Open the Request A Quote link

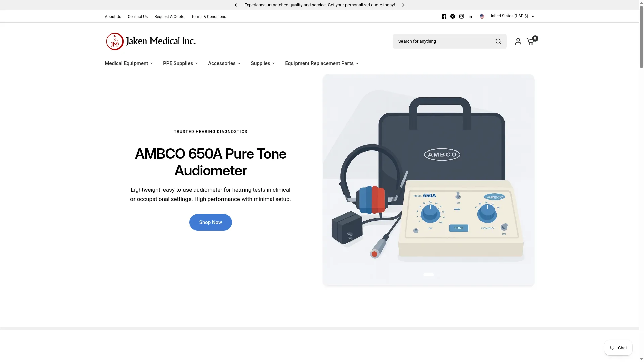tap(169, 17)
